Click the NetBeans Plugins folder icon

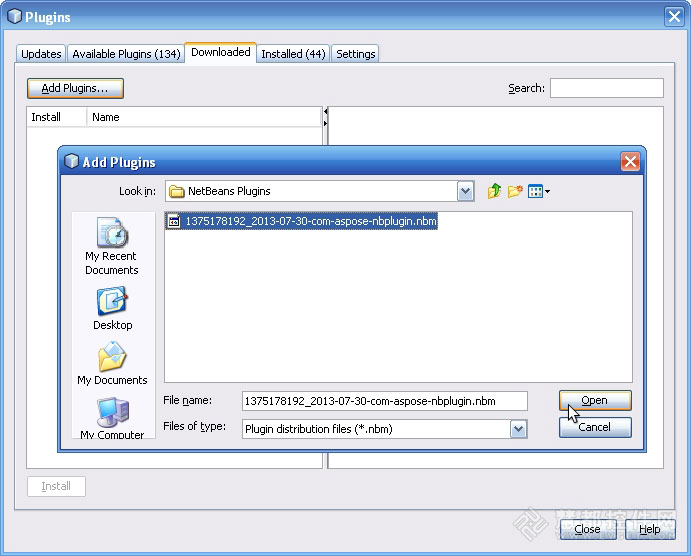point(177,191)
